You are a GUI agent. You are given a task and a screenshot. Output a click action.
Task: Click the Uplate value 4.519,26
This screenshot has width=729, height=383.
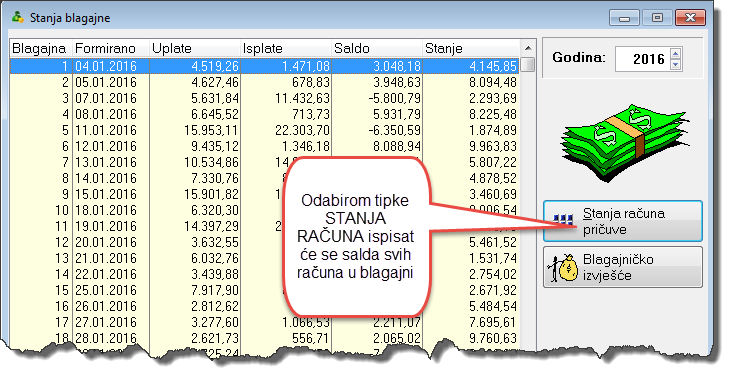click(x=215, y=66)
